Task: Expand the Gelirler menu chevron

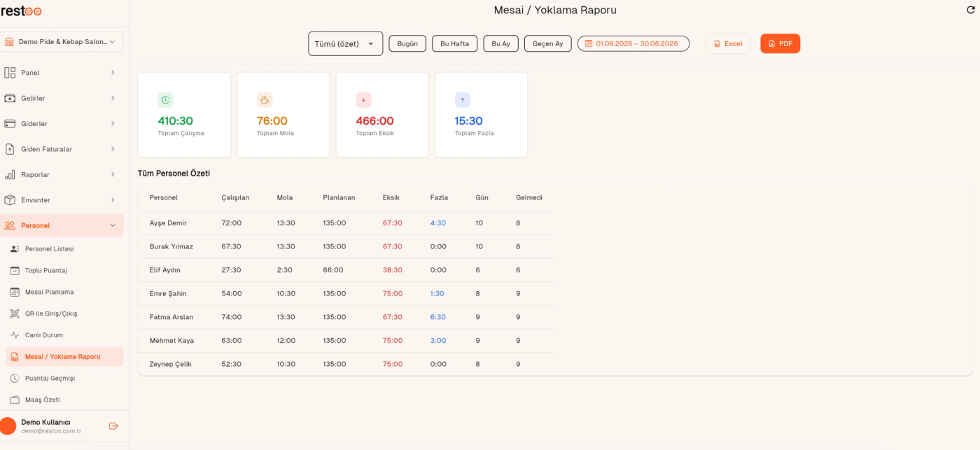Action: pos(113,98)
